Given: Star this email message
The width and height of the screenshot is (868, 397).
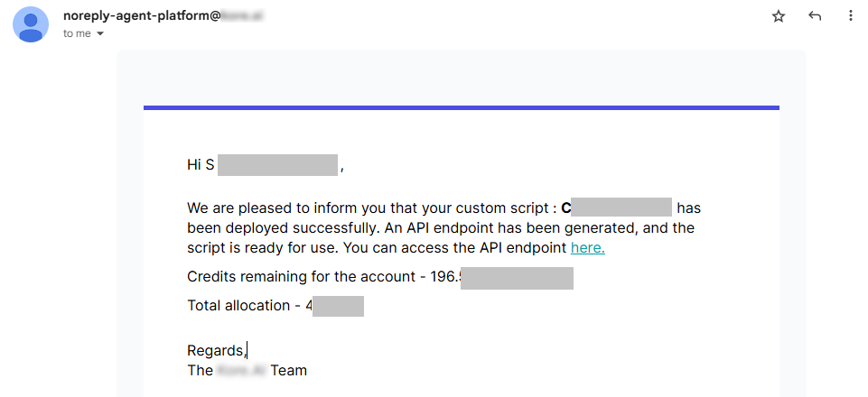Looking at the screenshot, I should click(779, 16).
